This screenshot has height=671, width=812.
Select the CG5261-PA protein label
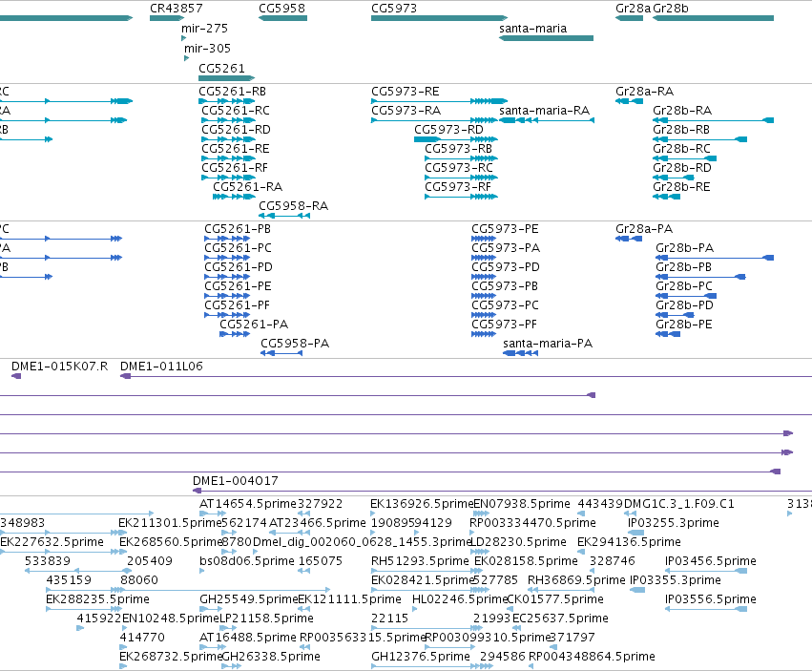point(254,325)
